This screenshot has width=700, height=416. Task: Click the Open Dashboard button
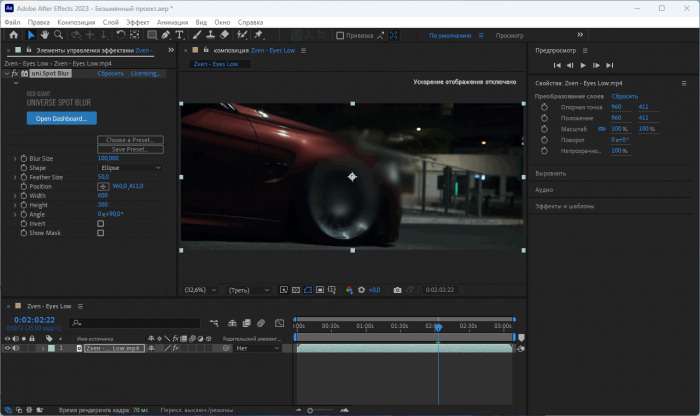click(x=61, y=118)
